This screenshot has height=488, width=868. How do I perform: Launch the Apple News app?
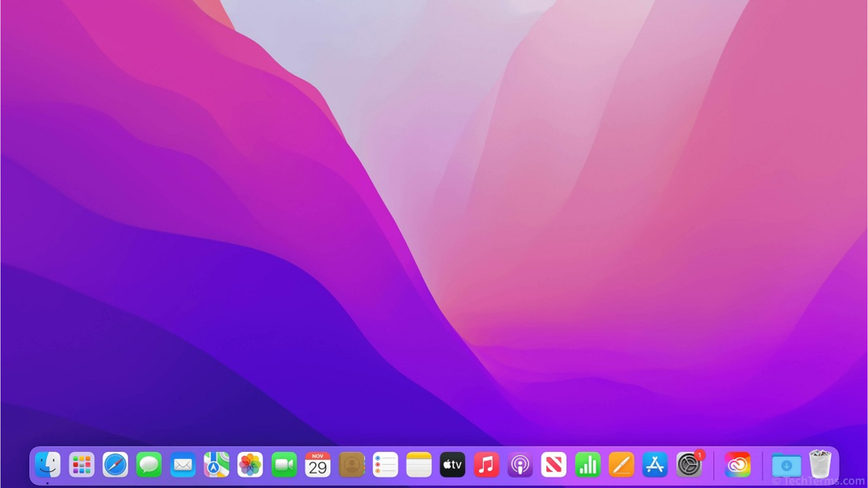tap(554, 465)
